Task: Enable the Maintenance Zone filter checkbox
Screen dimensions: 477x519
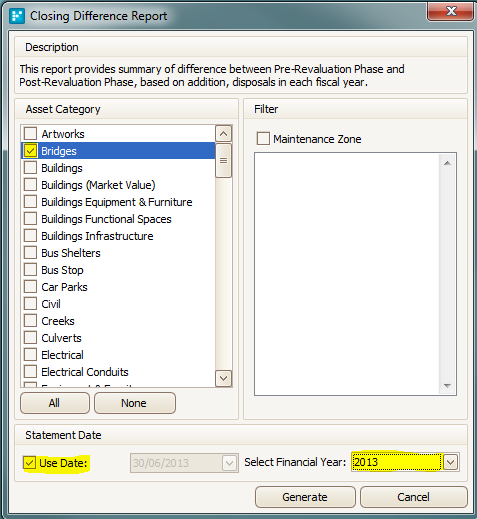Action: (263, 139)
